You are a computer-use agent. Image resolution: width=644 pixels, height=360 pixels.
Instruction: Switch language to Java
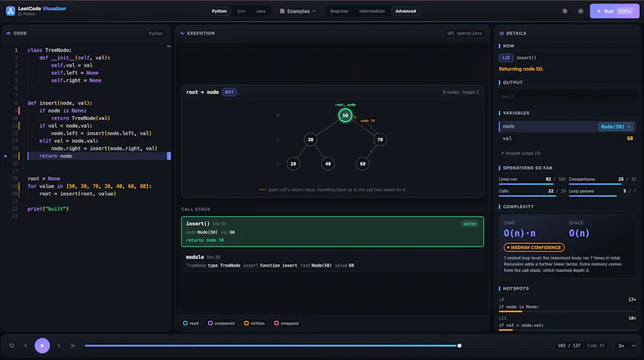[260, 11]
